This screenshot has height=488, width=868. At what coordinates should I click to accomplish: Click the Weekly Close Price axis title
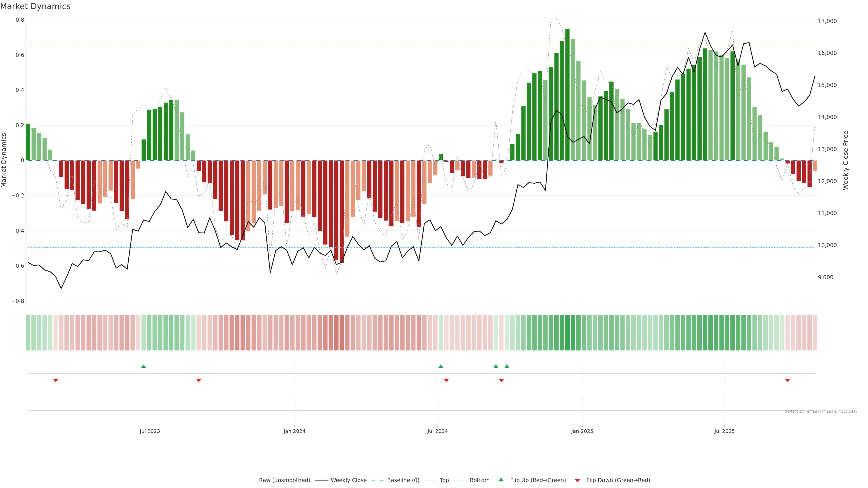click(846, 160)
